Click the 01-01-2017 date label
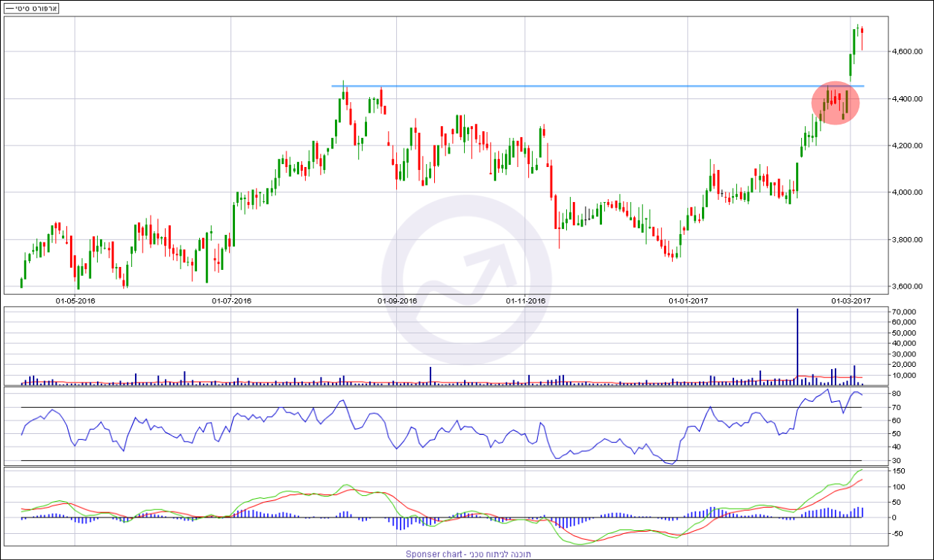 tap(688, 301)
